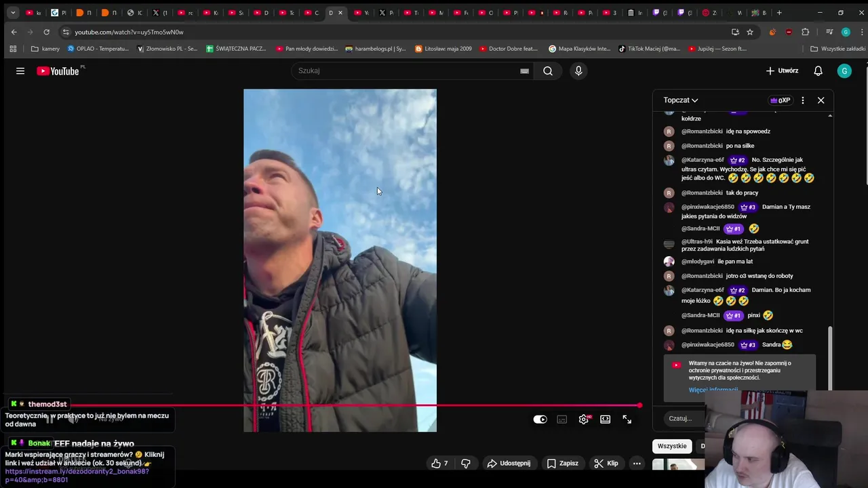868x488 pixels.
Task: Toggle the autoplay switch in player
Action: (x=540, y=420)
